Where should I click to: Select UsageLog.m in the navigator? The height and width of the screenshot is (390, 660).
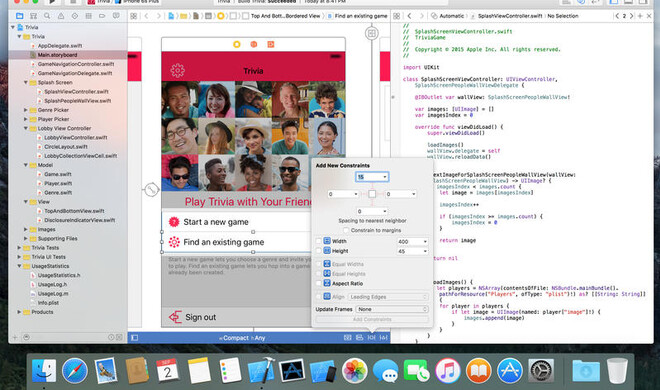click(68, 294)
